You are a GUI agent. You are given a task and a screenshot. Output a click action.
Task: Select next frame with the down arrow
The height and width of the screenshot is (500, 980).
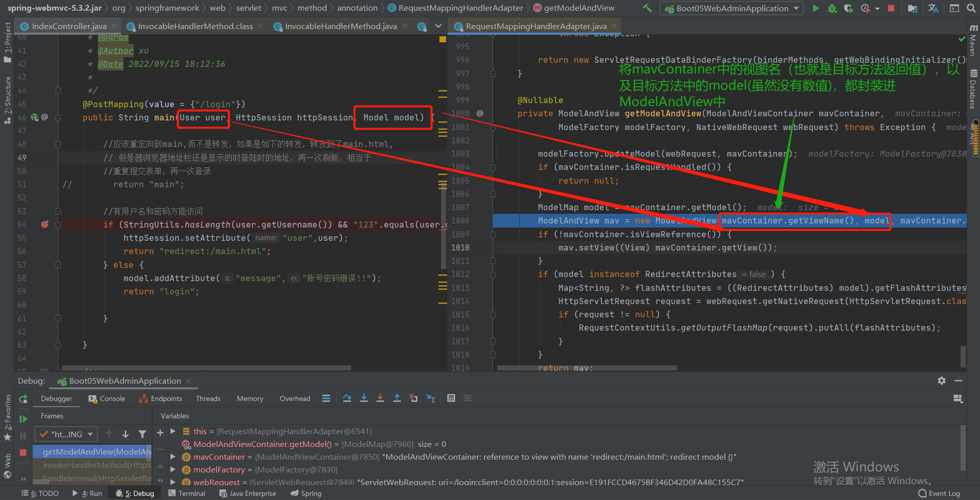tap(126, 434)
